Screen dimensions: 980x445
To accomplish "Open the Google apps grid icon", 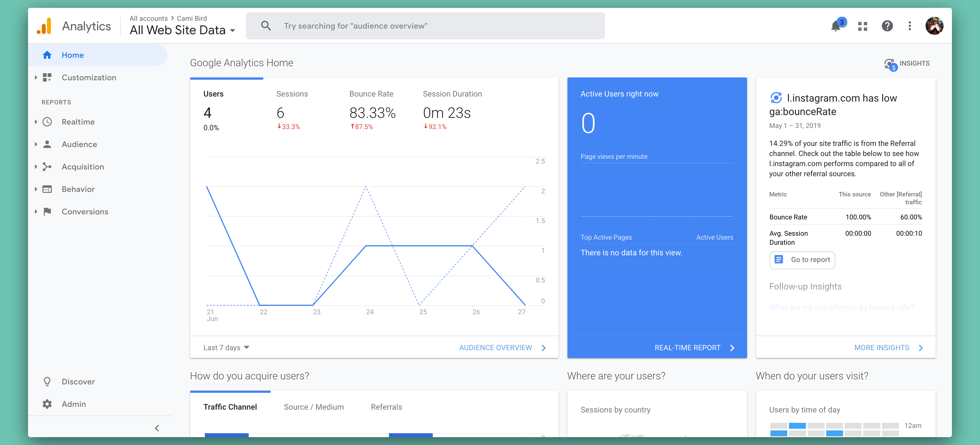I will coord(862,26).
